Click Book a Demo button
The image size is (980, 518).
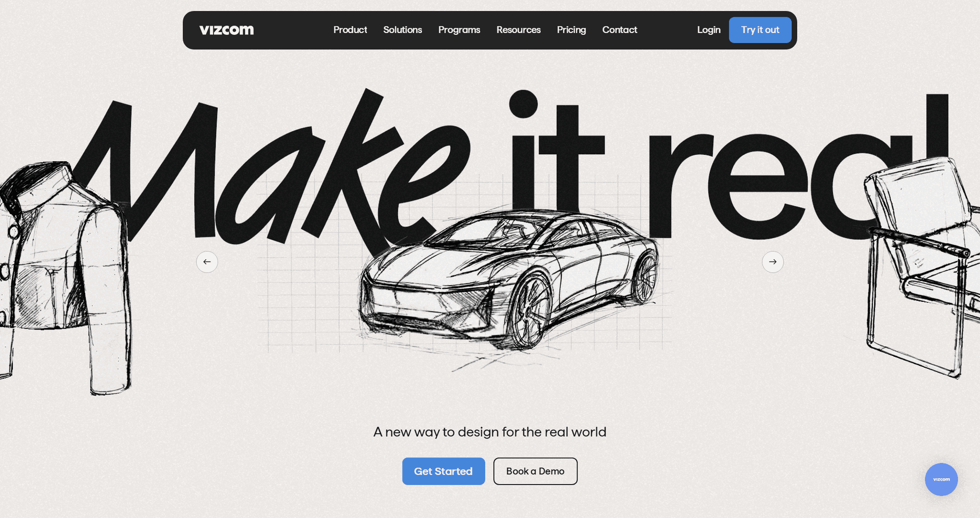point(535,471)
